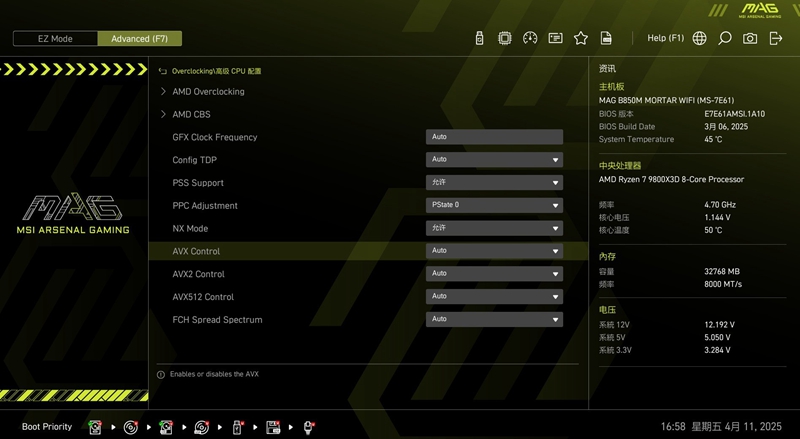Open the CPU chip icon in toolbar
800x439 pixels.
505,38
